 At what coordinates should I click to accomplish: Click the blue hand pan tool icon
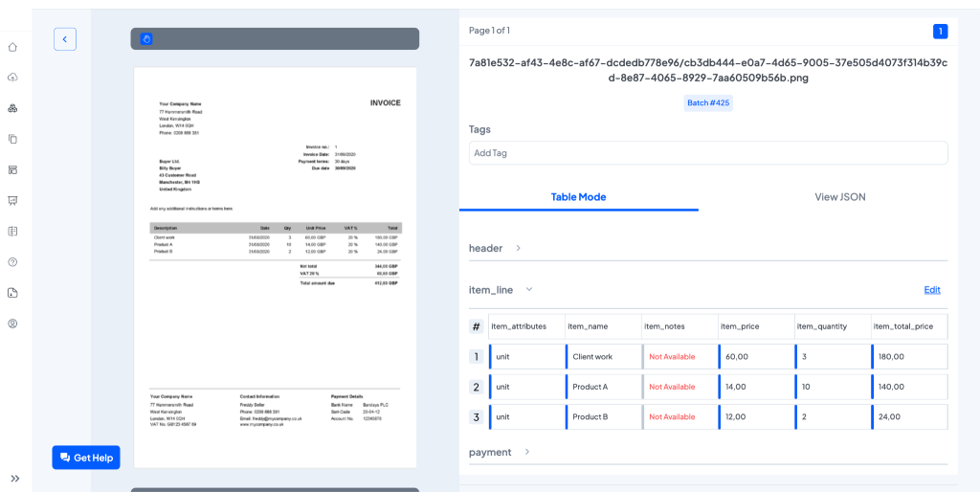(x=146, y=39)
